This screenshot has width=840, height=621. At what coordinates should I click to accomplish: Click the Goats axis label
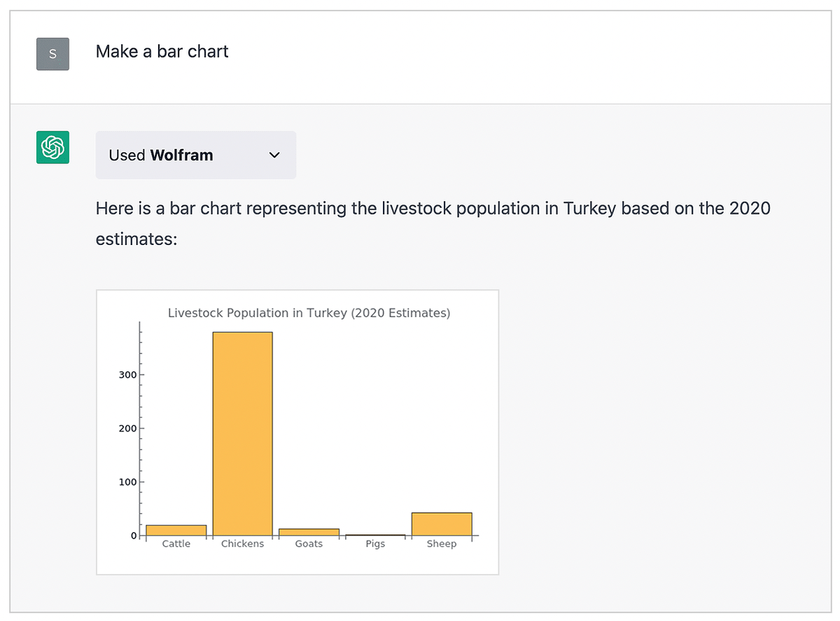click(309, 544)
